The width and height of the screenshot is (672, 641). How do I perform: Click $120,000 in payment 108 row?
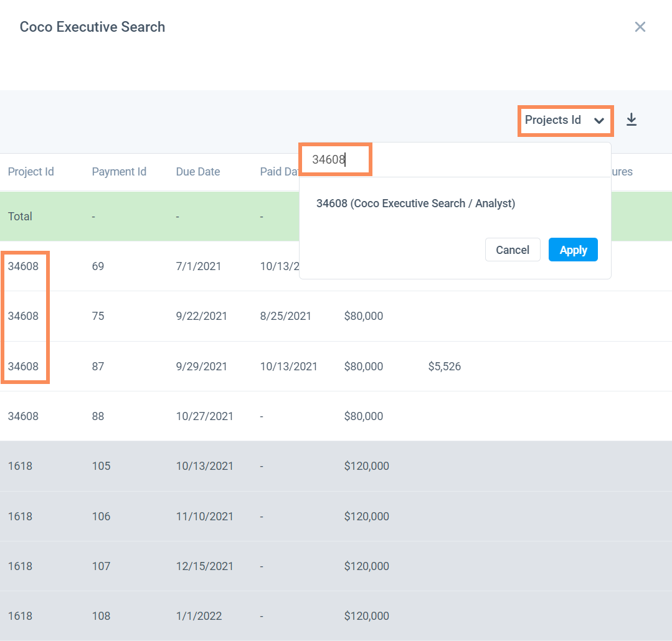click(366, 615)
